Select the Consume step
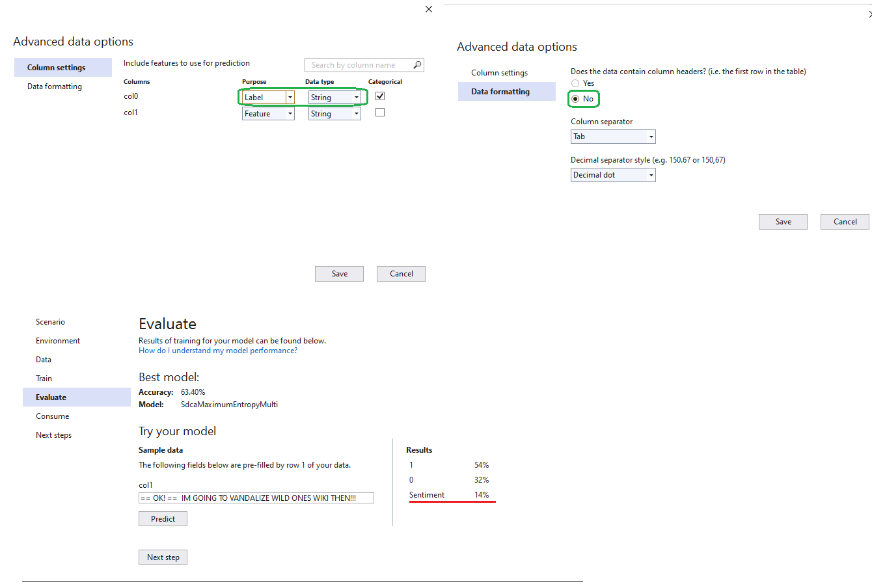 click(x=52, y=416)
